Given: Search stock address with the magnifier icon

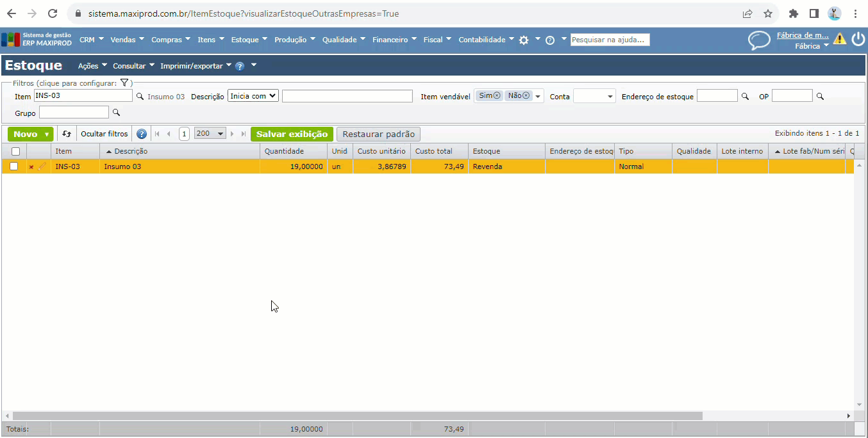Looking at the screenshot, I should point(745,96).
